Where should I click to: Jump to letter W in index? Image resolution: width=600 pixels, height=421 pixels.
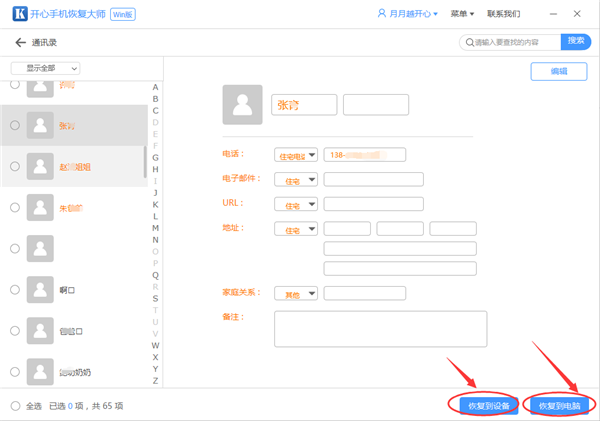pyautogui.click(x=155, y=346)
